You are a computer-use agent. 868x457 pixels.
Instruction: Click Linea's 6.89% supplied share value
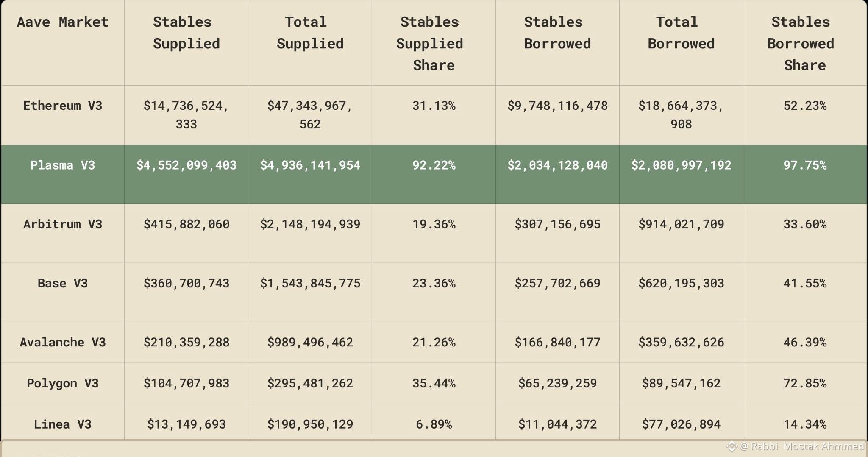point(434,424)
